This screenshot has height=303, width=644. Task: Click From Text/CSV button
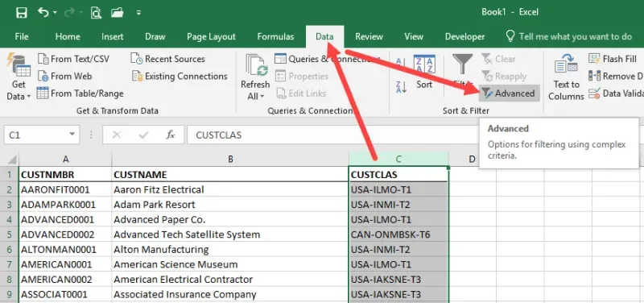(73, 59)
